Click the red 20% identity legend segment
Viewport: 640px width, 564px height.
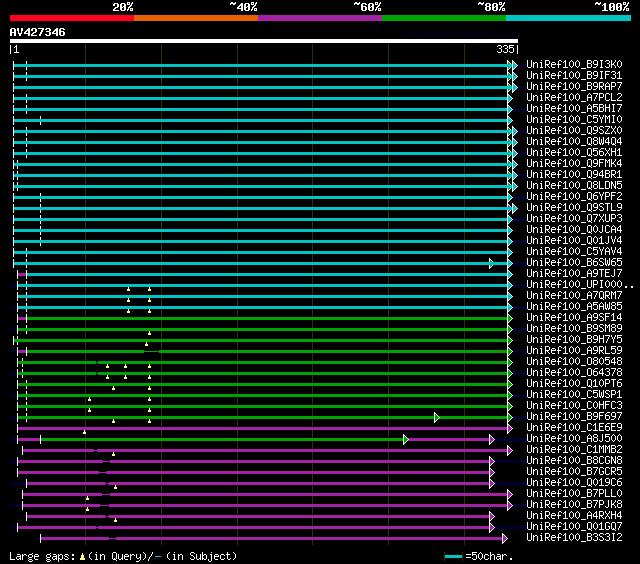pyautogui.click(x=71, y=17)
